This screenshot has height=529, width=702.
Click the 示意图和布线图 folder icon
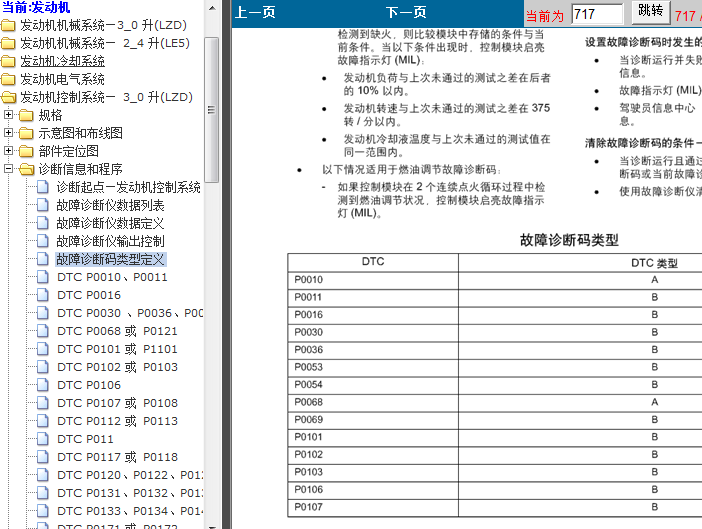[x=26, y=133]
